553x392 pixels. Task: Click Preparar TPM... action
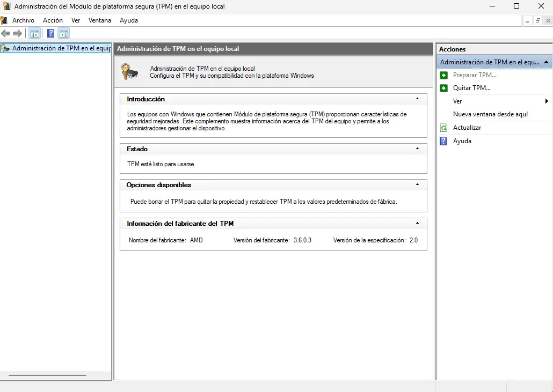coord(475,75)
